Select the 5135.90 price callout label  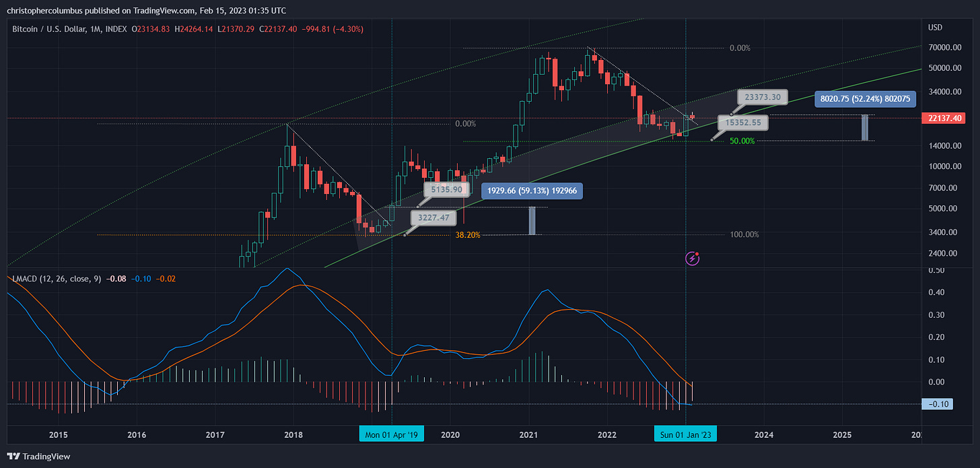click(x=448, y=191)
